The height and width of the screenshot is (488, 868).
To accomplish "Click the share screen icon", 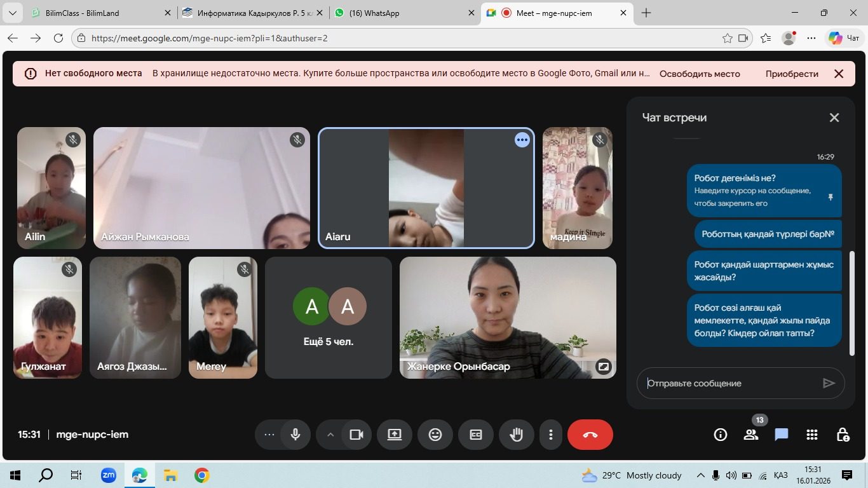I will coord(395,435).
